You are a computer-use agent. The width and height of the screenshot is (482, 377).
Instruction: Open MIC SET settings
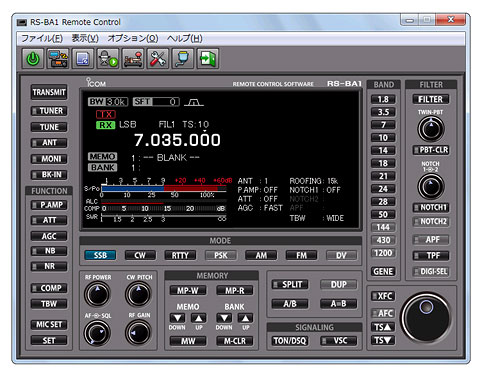[x=49, y=325]
